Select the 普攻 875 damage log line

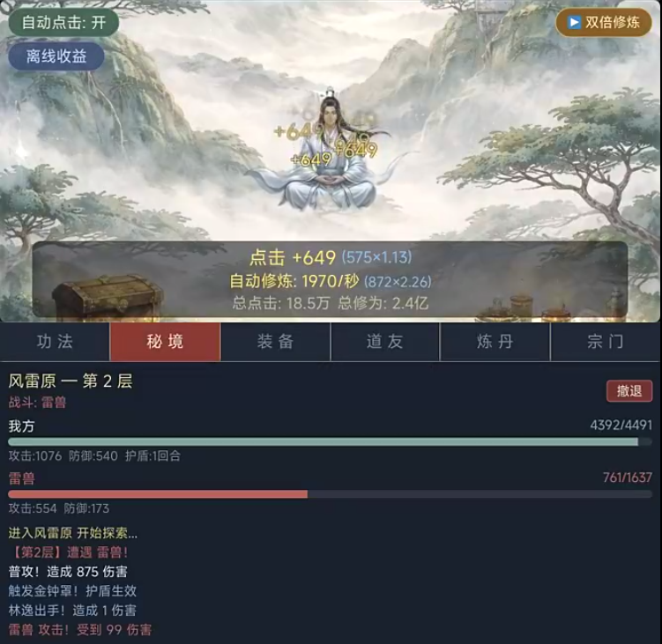pos(68,572)
